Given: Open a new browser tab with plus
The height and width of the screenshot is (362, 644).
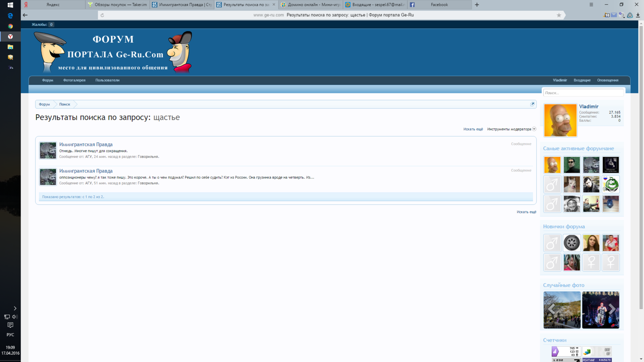Looking at the screenshot, I should point(477,5).
